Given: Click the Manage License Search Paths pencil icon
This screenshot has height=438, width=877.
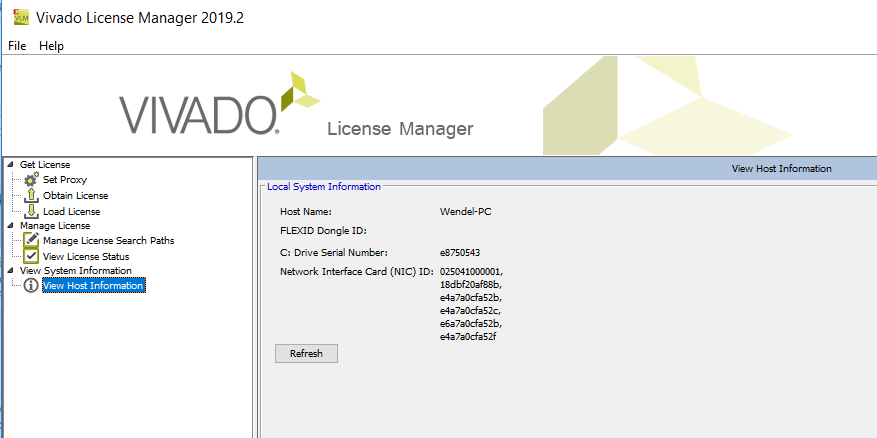Looking at the screenshot, I should (31, 241).
